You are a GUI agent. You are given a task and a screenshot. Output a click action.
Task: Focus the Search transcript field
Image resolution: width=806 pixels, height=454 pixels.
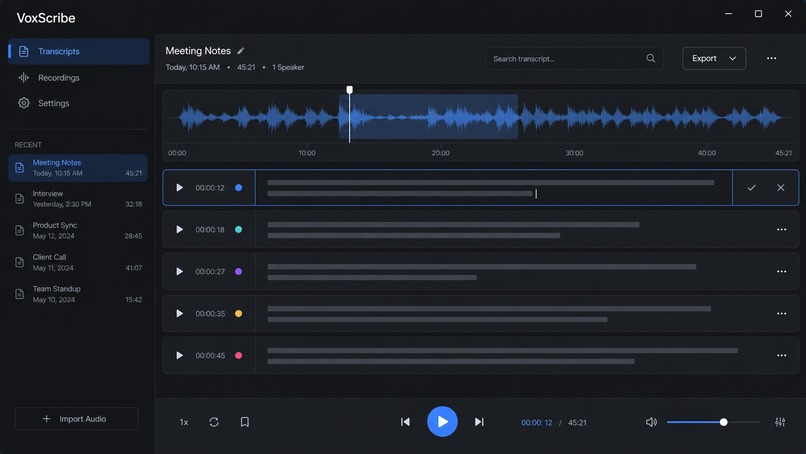pos(574,59)
